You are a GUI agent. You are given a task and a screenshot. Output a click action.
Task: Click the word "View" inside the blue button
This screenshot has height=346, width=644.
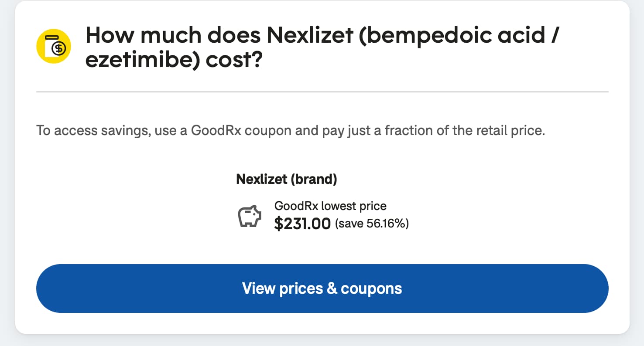259,288
